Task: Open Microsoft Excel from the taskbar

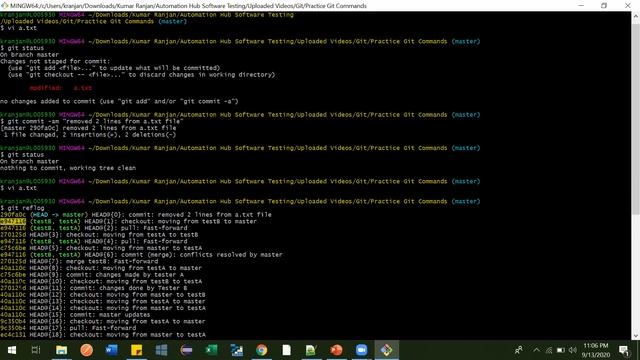Action: (211, 350)
